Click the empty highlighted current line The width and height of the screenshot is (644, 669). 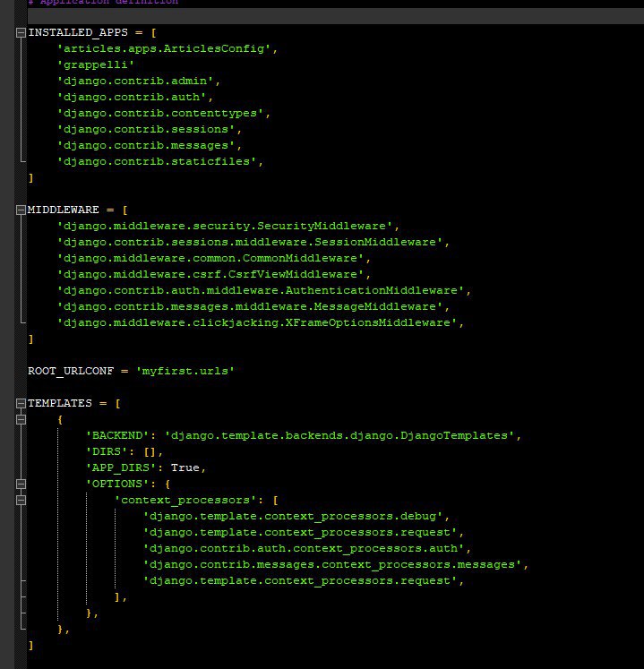pos(336,16)
